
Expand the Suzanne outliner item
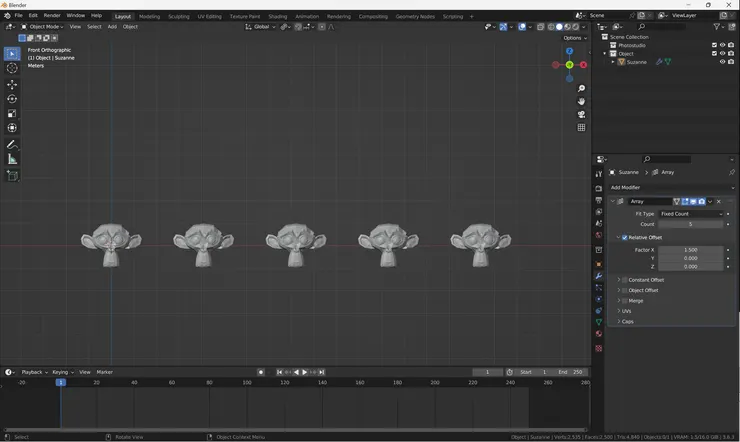click(x=613, y=62)
